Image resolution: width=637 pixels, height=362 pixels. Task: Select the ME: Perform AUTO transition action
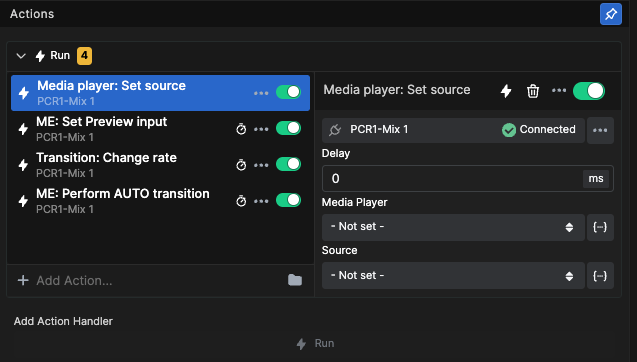tap(160, 201)
